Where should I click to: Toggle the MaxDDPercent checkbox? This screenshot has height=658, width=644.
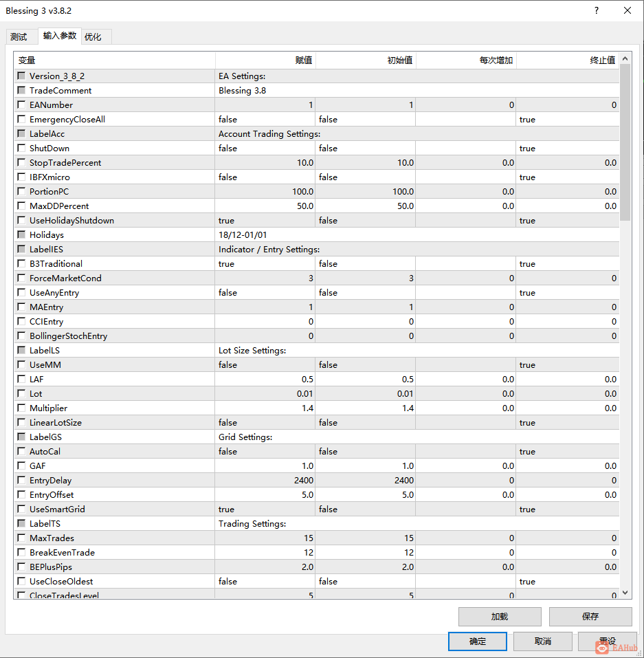[21, 206]
